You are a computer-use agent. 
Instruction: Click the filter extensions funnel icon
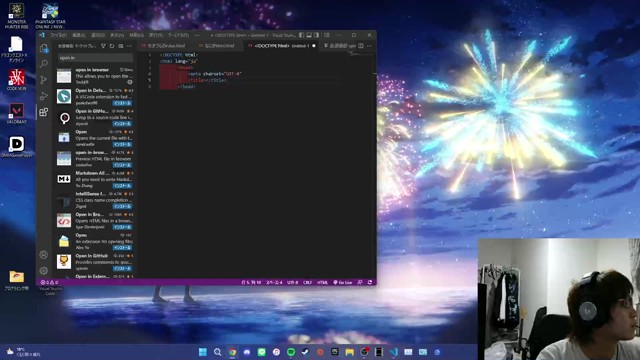click(x=103, y=46)
